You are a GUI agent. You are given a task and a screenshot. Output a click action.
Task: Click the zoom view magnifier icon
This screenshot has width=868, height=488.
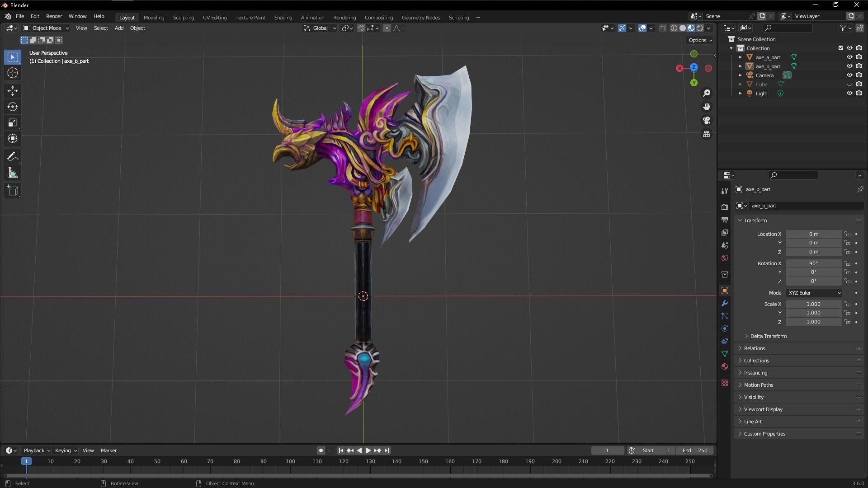[707, 93]
